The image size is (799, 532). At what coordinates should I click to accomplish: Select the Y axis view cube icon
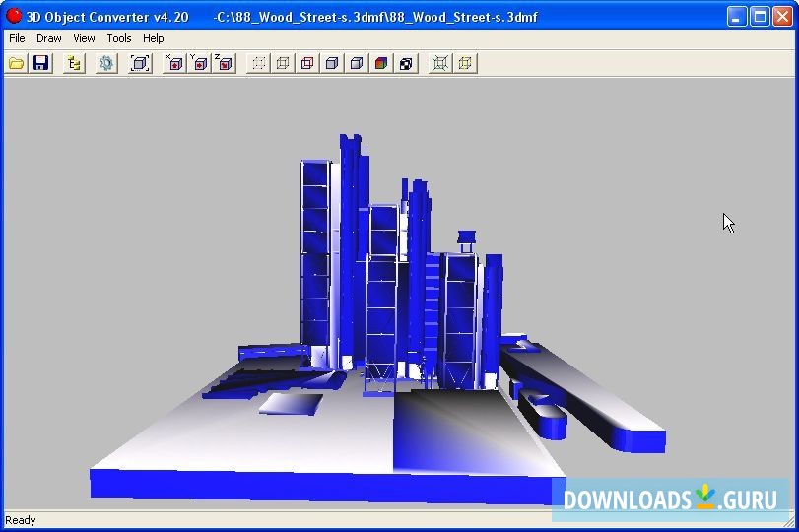200,63
